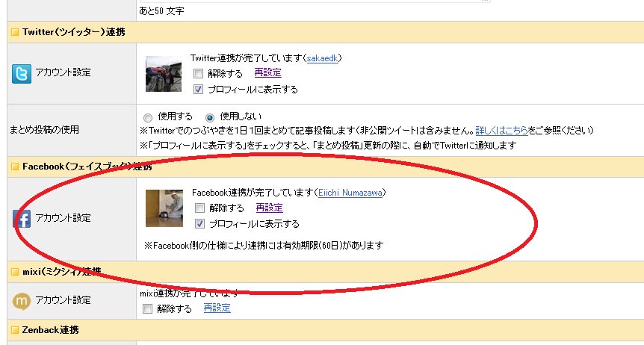Open the 詳しくはこちら help link
This screenshot has height=345, width=644.
[501, 131]
